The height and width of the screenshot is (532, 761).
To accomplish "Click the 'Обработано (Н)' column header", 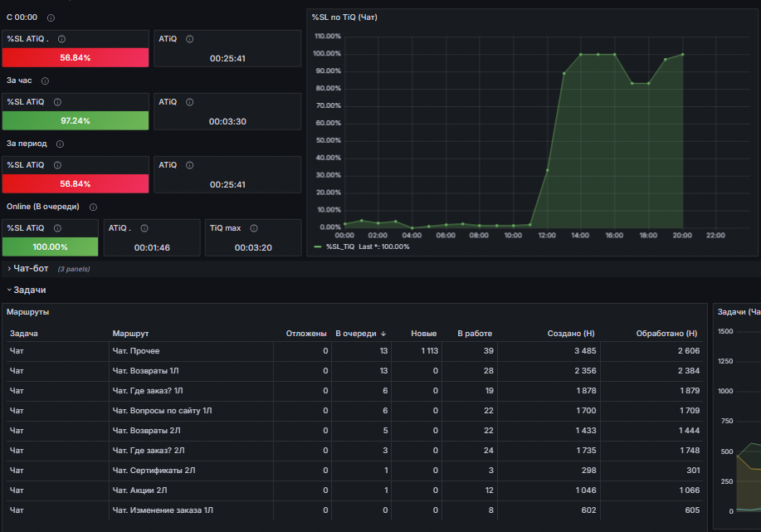I will [x=666, y=334].
